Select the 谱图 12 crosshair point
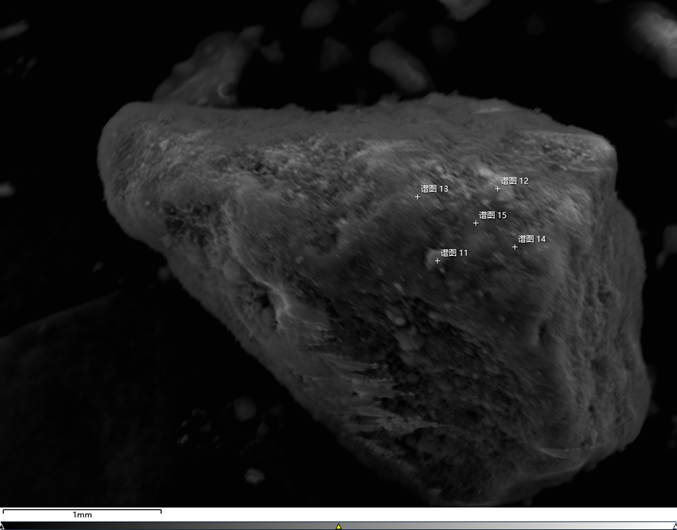The height and width of the screenshot is (530, 677). [497, 188]
